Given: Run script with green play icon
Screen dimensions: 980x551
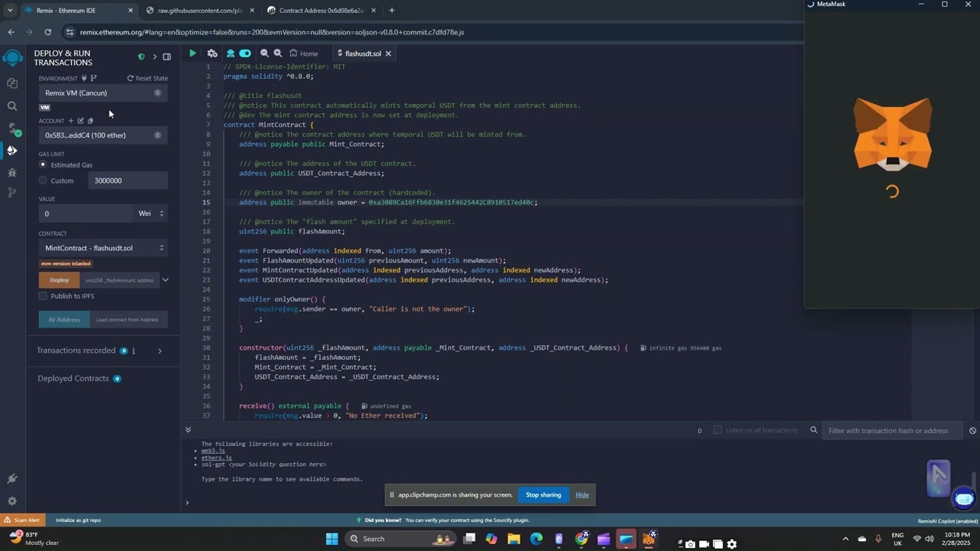Looking at the screenshot, I should 192,54.
